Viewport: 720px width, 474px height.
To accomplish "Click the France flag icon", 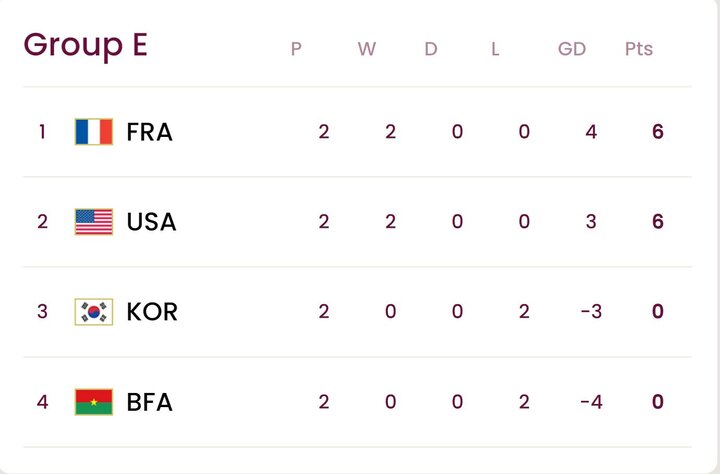I will pos(94,132).
